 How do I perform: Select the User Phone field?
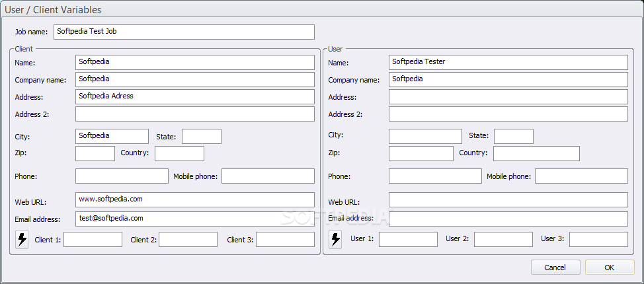435,176
